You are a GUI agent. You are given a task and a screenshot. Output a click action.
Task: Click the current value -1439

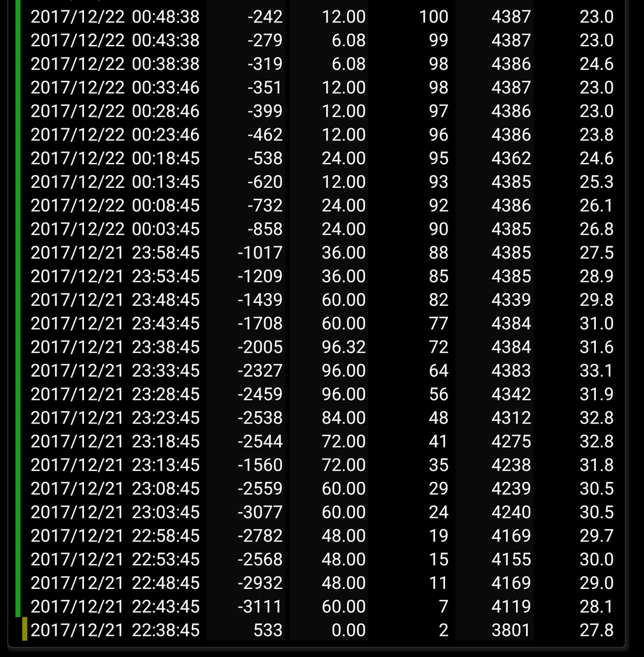click(x=261, y=300)
